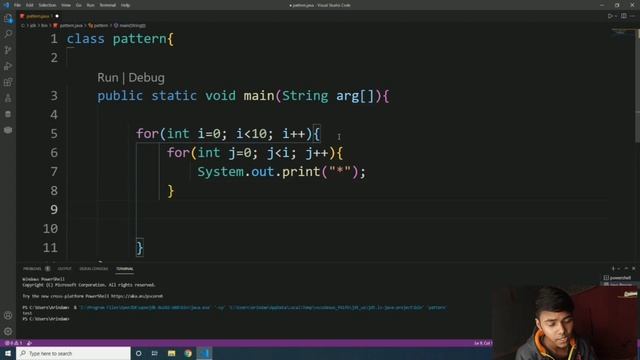The image size is (640, 360).
Task: Click the Run code lens above main
Action: pyautogui.click(x=108, y=78)
